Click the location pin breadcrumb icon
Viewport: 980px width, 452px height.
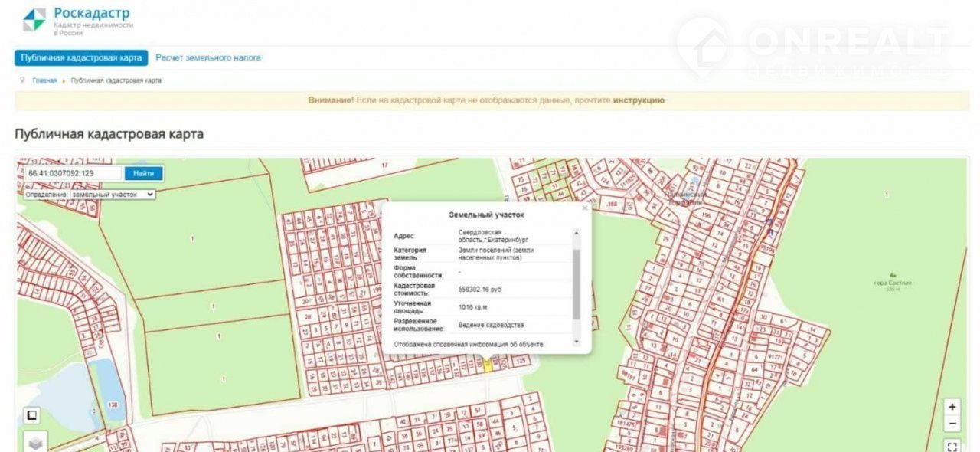(x=23, y=80)
